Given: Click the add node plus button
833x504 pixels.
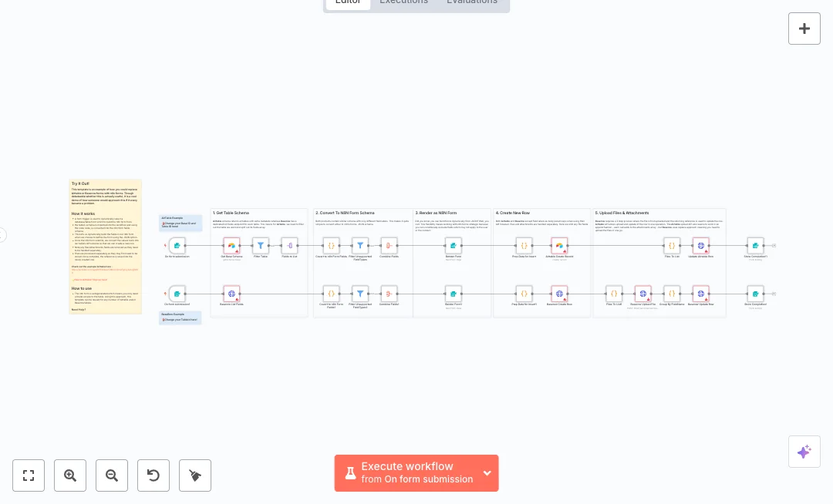Looking at the screenshot, I should point(804,29).
